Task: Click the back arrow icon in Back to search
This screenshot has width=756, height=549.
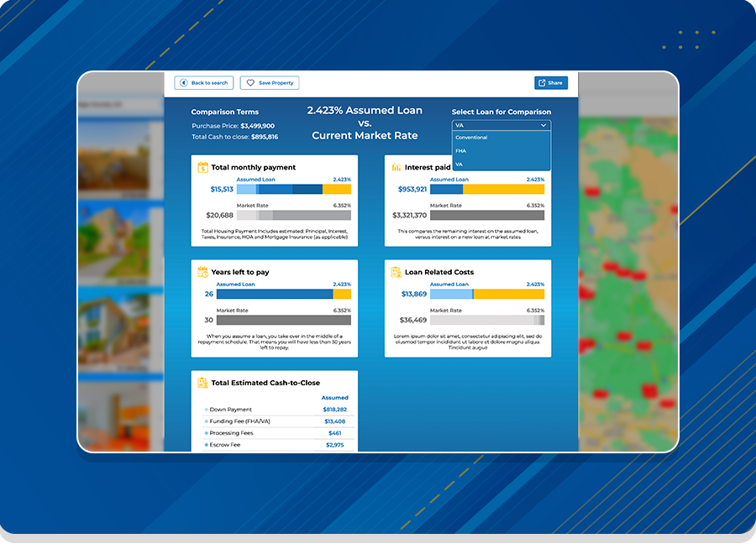Action: click(x=183, y=83)
